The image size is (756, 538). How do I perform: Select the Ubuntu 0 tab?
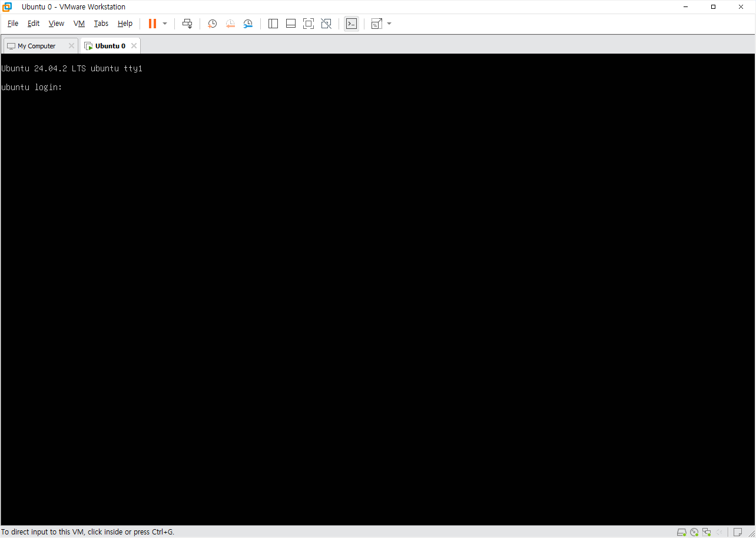pos(110,46)
